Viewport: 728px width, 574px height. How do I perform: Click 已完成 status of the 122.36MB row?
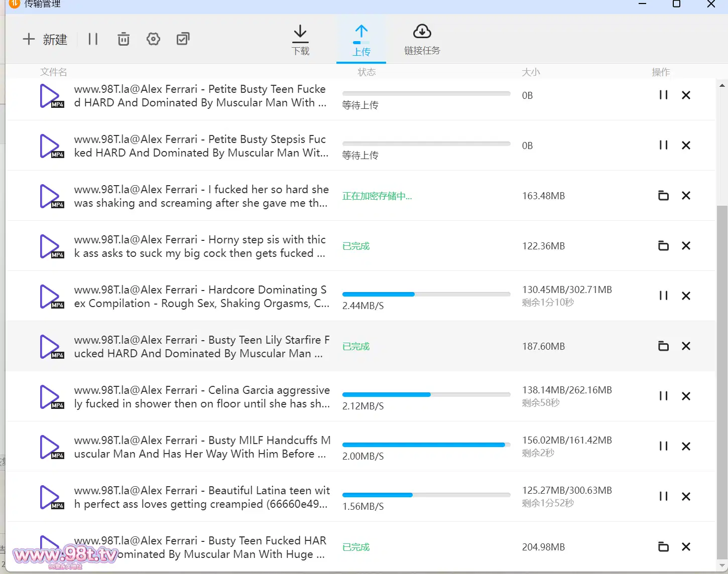click(x=356, y=246)
